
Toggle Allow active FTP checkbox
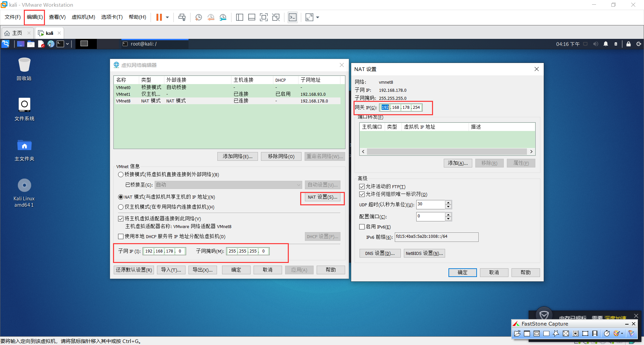pyautogui.click(x=362, y=187)
